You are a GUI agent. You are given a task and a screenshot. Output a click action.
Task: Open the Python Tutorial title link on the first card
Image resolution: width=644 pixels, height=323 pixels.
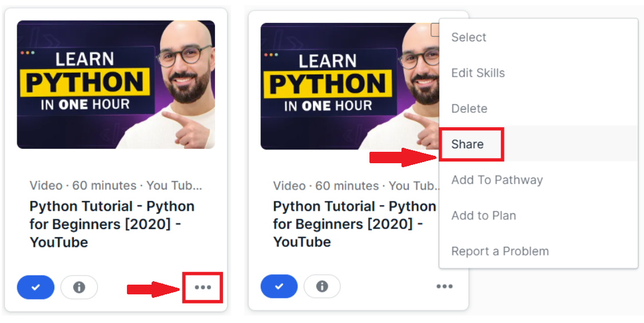pos(112,224)
